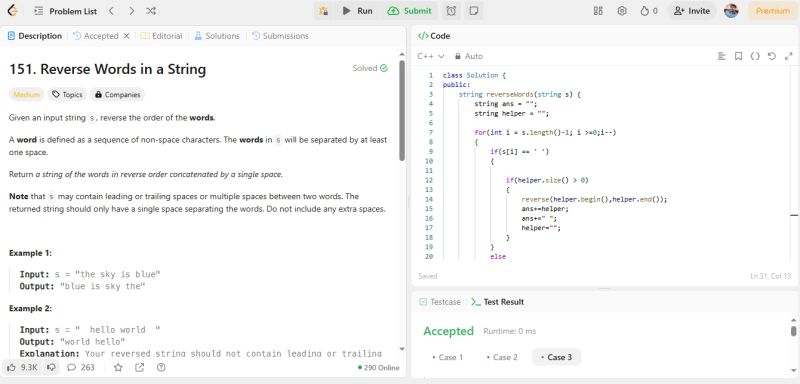This screenshot has width=800, height=384.
Task: Invite a collaborator
Action: (x=692, y=11)
